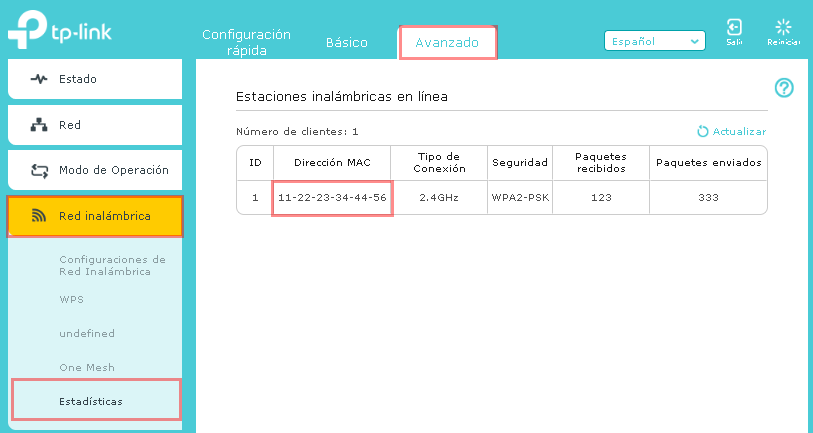Click the Actualizar refresh icon
The image size is (813, 433).
[702, 131]
